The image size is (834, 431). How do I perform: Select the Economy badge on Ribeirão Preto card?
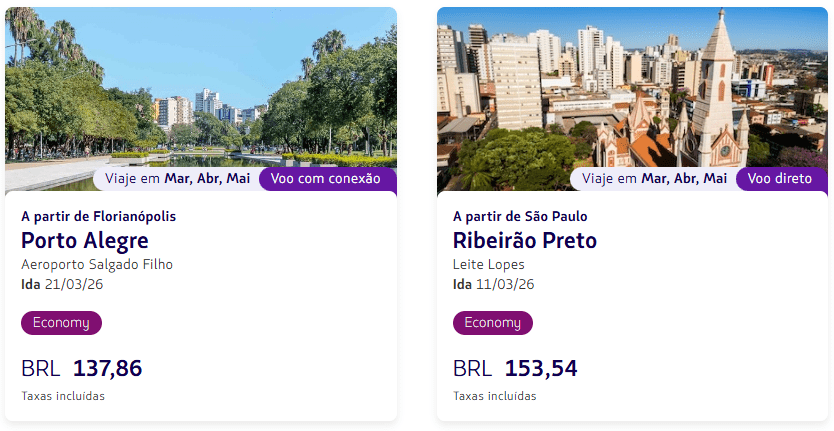pyautogui.click(x=493, y=323)
